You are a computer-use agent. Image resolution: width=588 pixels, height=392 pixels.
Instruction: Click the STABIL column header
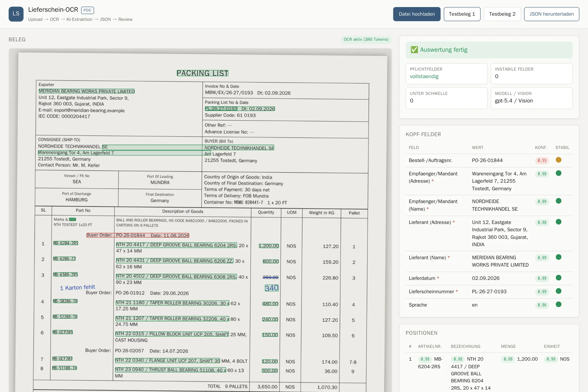(562, 147)
